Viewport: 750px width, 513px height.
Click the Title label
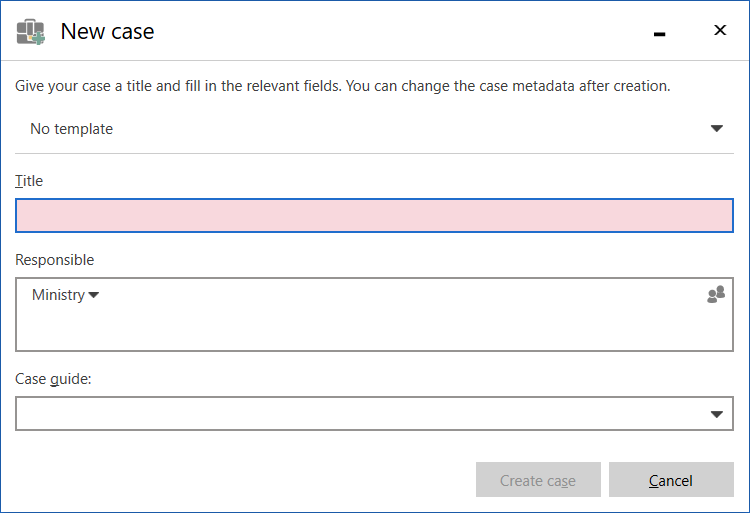[x=29, y=181]
